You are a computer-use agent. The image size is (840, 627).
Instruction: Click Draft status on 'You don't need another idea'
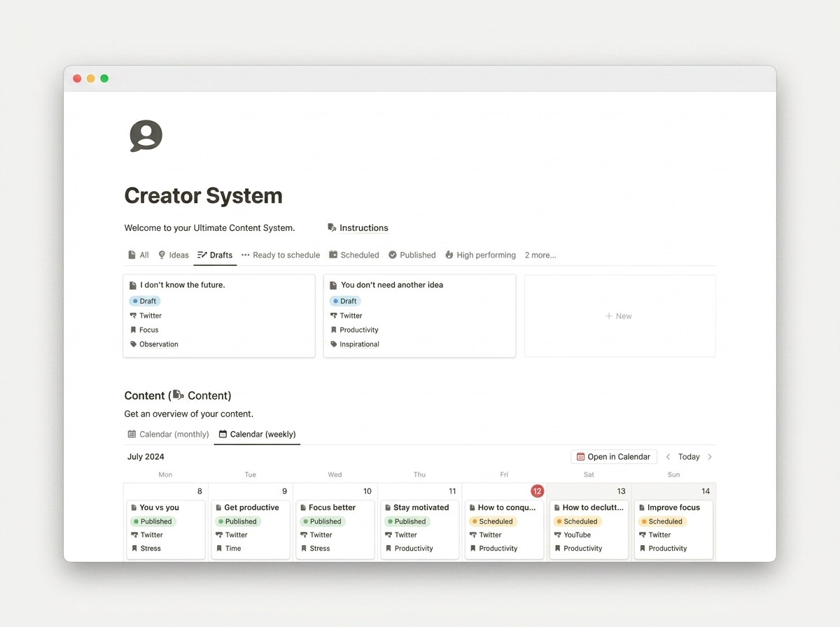pos(345,301)
